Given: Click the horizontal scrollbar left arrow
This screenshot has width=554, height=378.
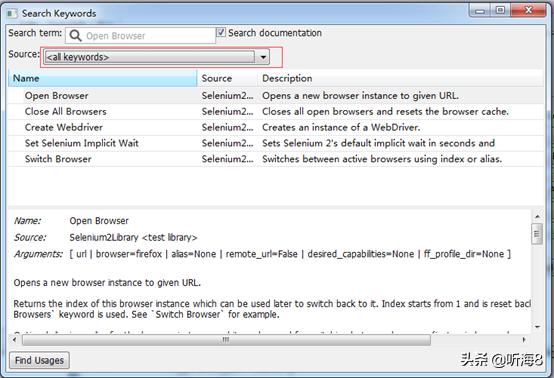Looking at the screenshot, I should [x=14, y=340].
